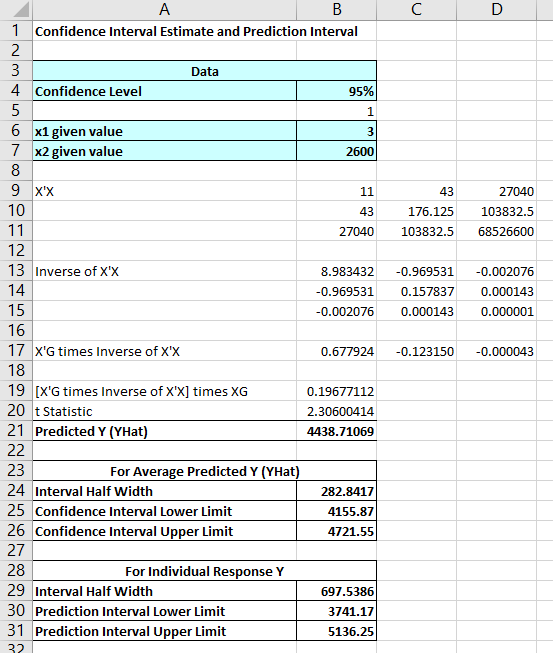Screen dimensions: 553x653
Task: Select the x1 value cell showing 3
Action: coord(336,131)
